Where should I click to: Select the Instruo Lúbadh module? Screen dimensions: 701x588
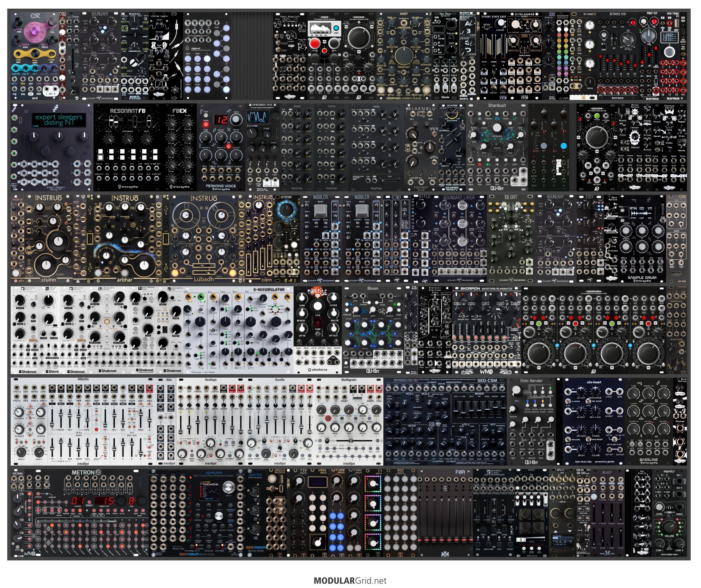tap(204, 239)
